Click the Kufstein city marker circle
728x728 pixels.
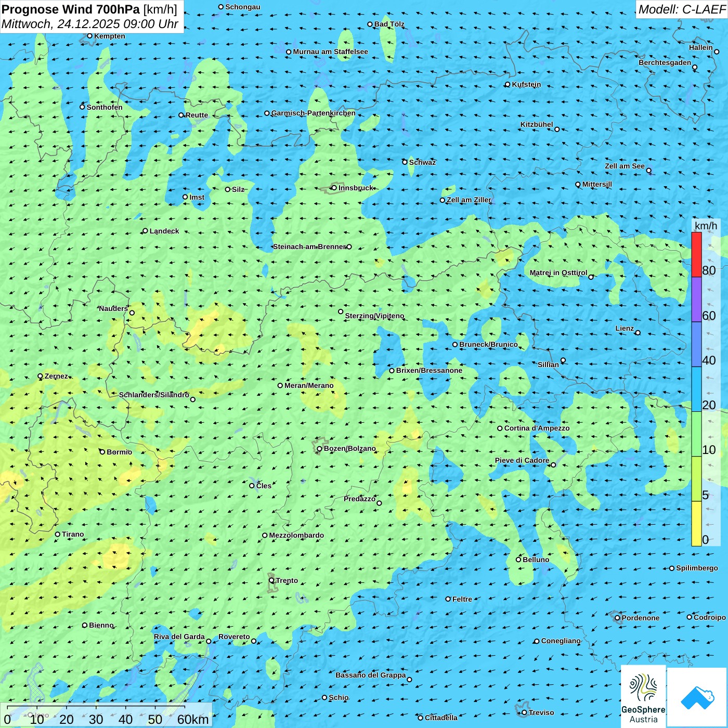tap(508, 84)
